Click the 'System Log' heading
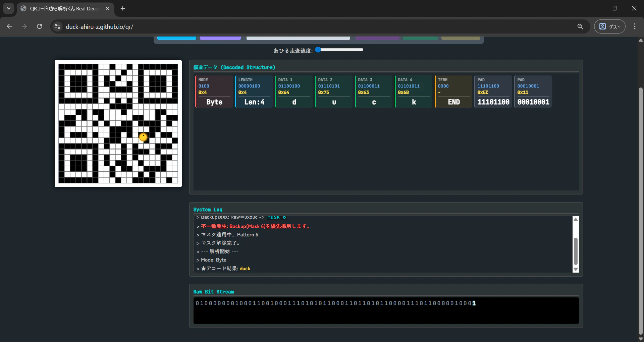The image size is (644, 342). [208, 210]
